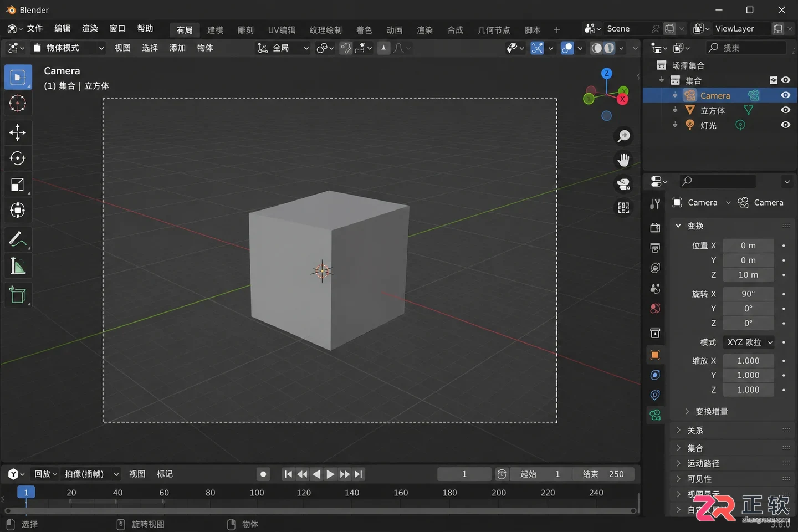Click the 位置 Z value field 10 m
798x532 pixels.
click(748, 275)
